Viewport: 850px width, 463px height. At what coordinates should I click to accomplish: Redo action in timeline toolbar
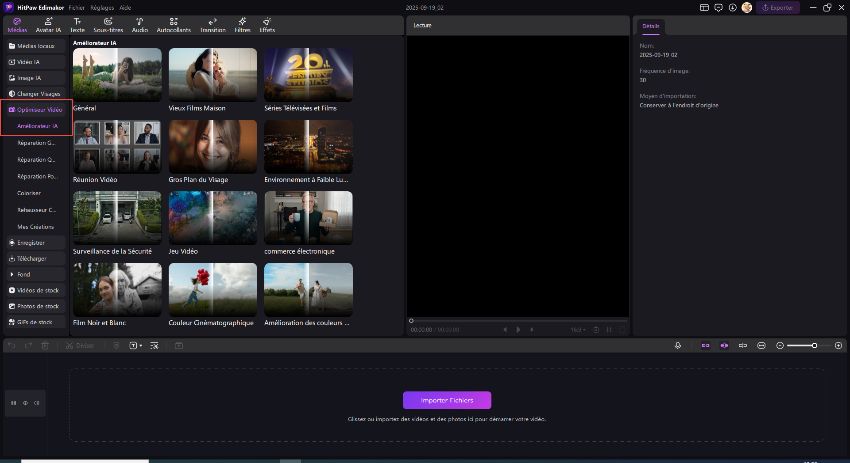(x=28, y=345)
